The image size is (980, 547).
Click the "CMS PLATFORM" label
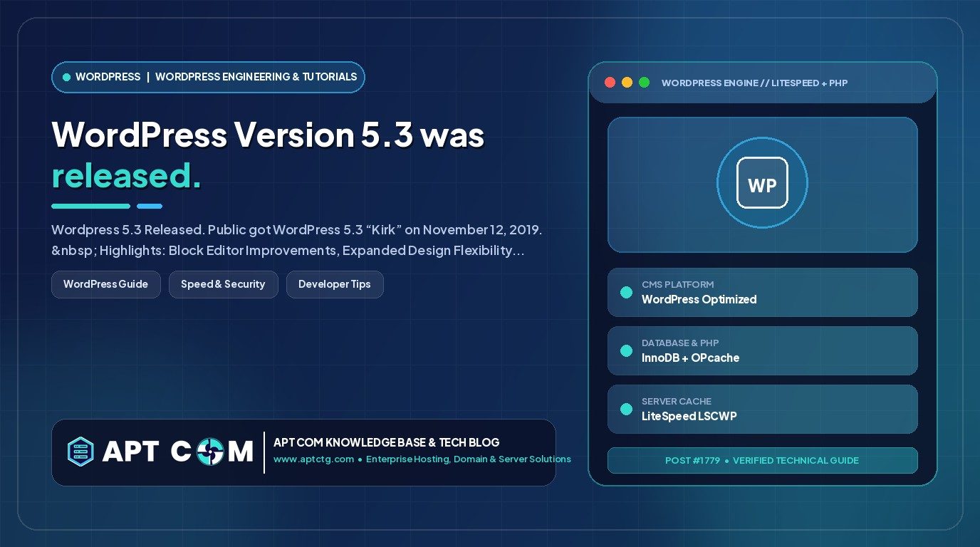[677, 284]
